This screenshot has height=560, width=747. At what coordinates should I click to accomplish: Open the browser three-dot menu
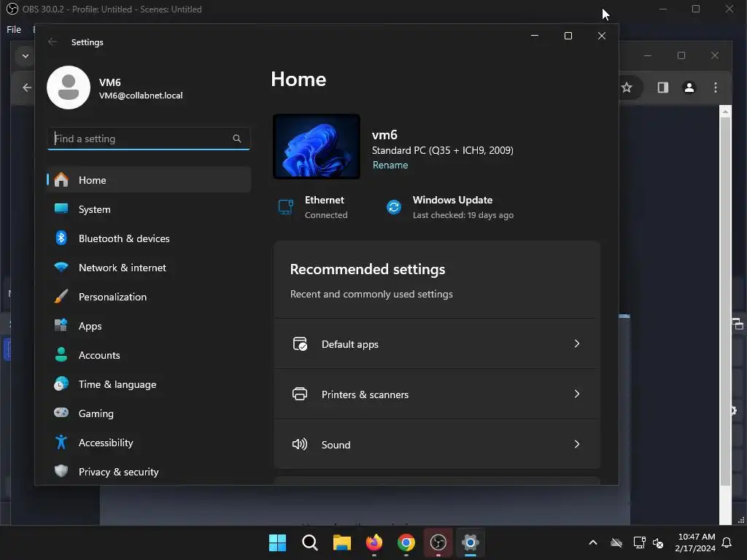pos(716,87)
